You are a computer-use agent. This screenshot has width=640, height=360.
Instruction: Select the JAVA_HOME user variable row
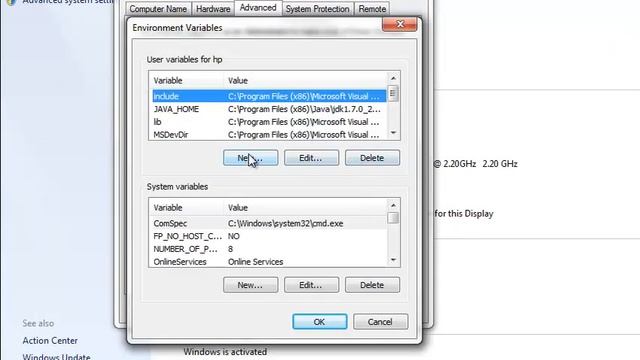click(x=269, y=109)
